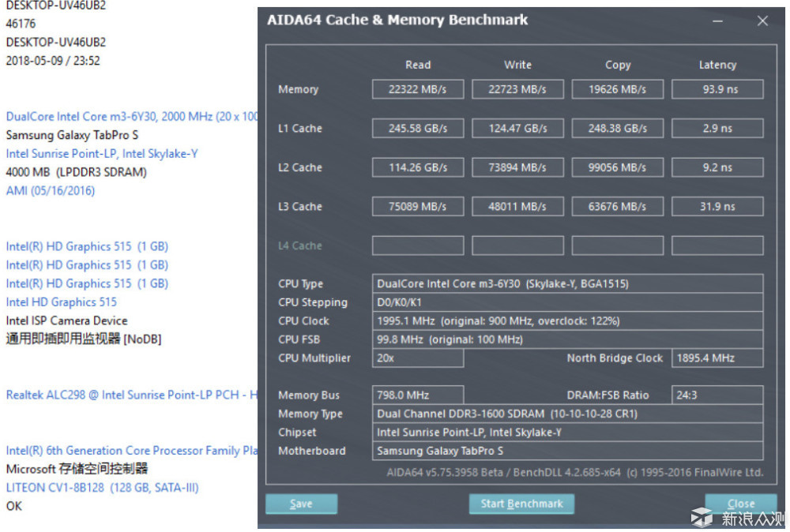Click Samsung Galaxy TabPro S in left list
This screenshot has width=790, height=532.
(72, 136)
